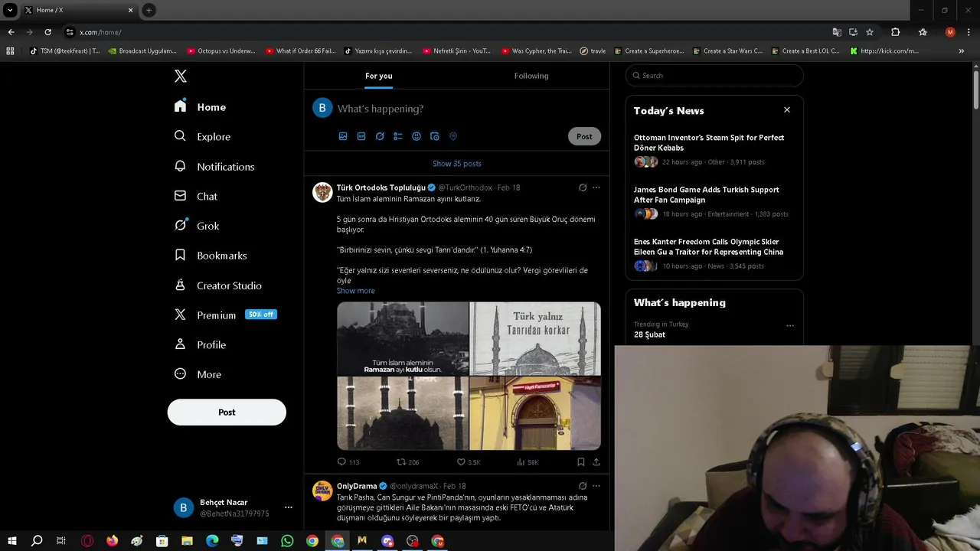Image resolution: width=980 pixels, height=551 pixels.
Task: Repost the Türk Ortodoks post (206)
Action: 407,462
